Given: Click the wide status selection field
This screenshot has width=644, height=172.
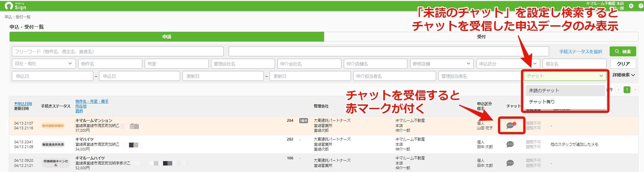Looking at the screenshot, I should coord(389,52).
